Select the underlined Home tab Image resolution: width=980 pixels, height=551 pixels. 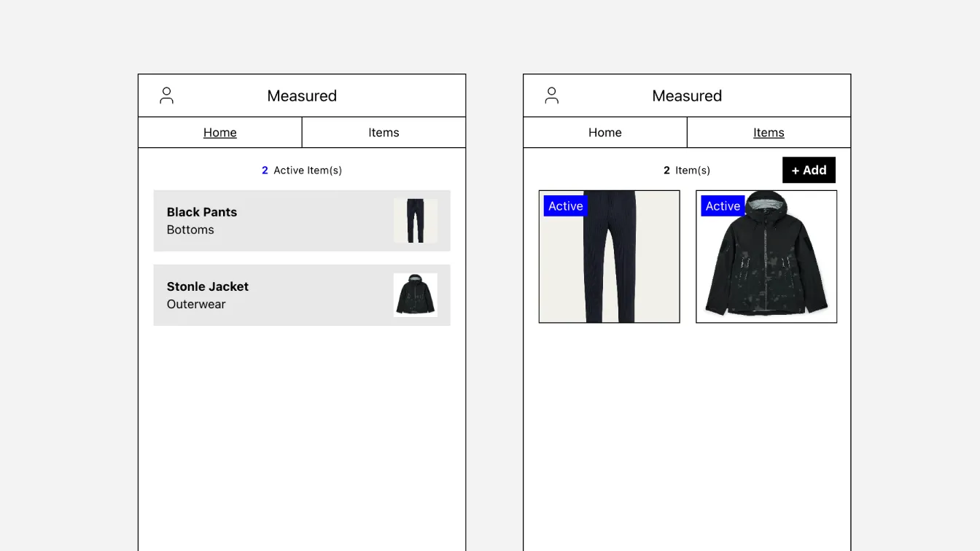point(219,133)
